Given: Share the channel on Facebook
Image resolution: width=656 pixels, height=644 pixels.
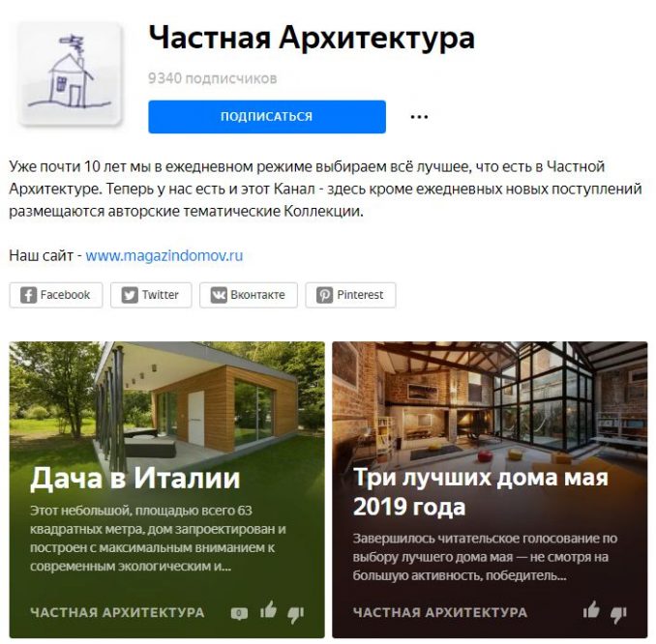Looking at the screenshot, I should click(56, 295).
